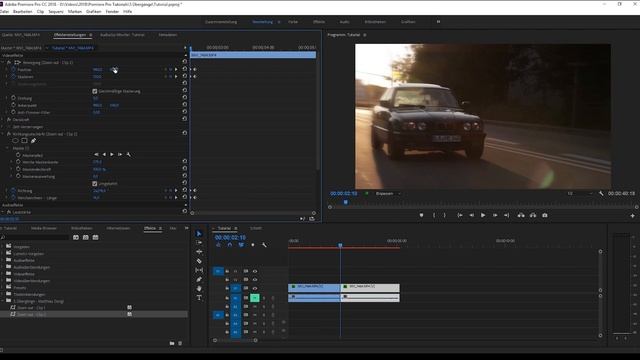Add a marker in the timeline header

click(253, 245)
